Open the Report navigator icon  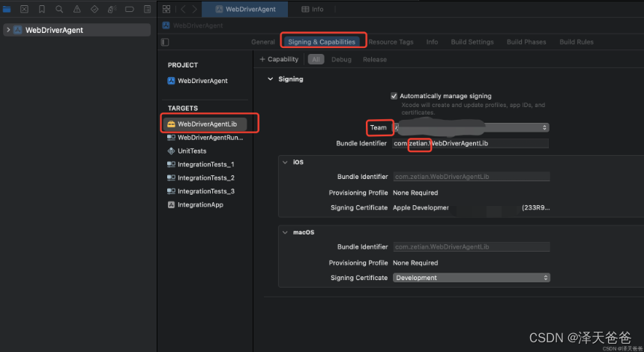147,9
